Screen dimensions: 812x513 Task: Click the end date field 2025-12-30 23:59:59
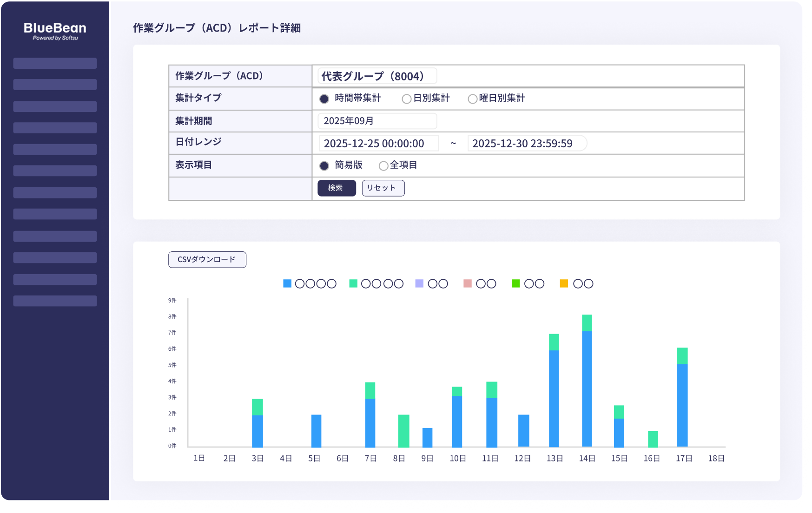click(x=527, y=144)
